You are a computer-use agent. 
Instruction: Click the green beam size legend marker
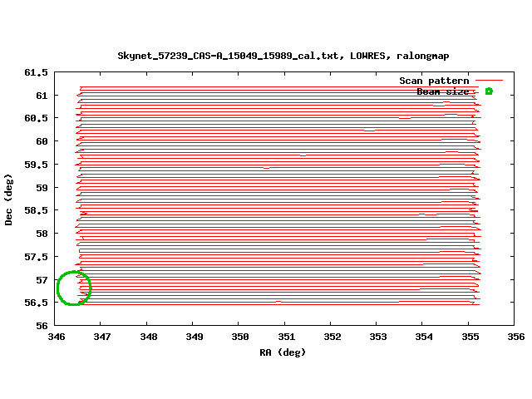tap(489, 91)
